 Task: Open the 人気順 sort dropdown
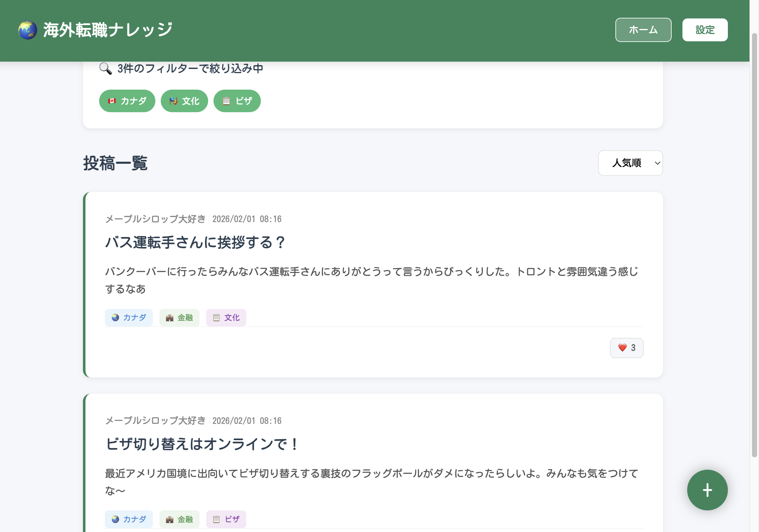click(627, 163)
